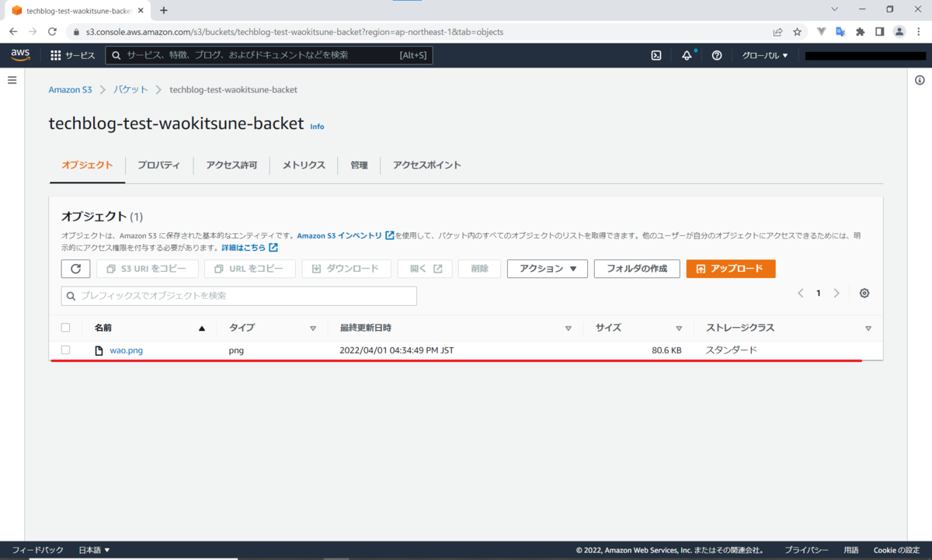Open the notifications bell
The height and width of the screenshot is (560, 932).
687,55
